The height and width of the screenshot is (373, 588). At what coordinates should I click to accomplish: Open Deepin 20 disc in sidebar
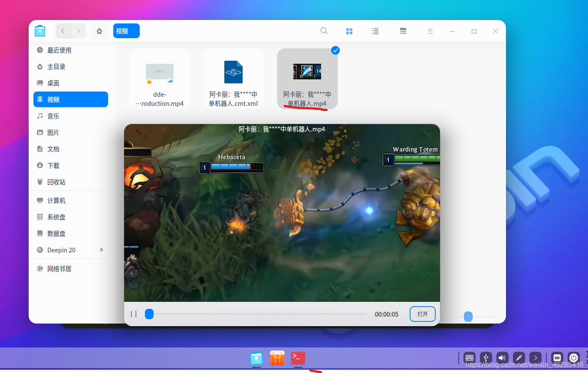(71, 250)
